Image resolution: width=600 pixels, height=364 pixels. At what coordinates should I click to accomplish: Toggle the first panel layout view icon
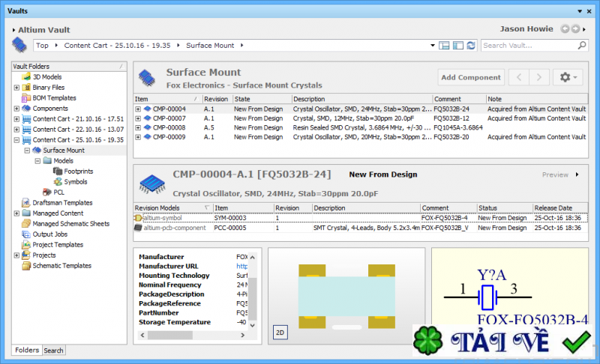click(445, 46)
